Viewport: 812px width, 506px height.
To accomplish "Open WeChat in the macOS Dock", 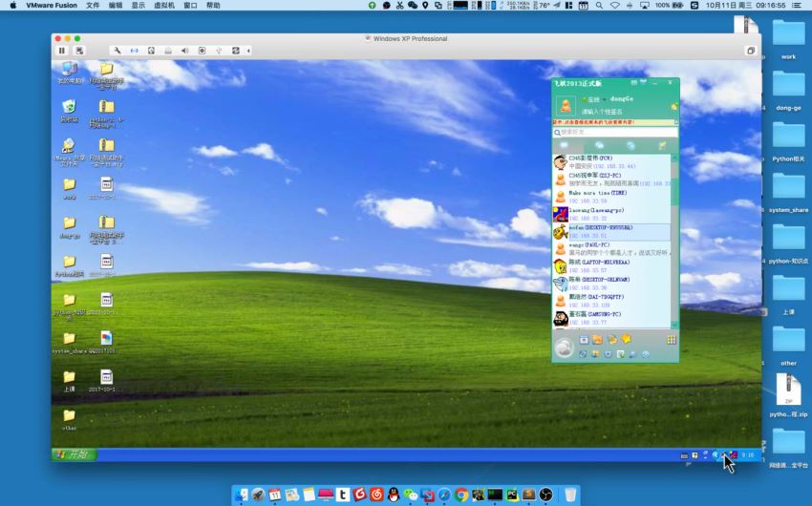I will coord(410,495).
